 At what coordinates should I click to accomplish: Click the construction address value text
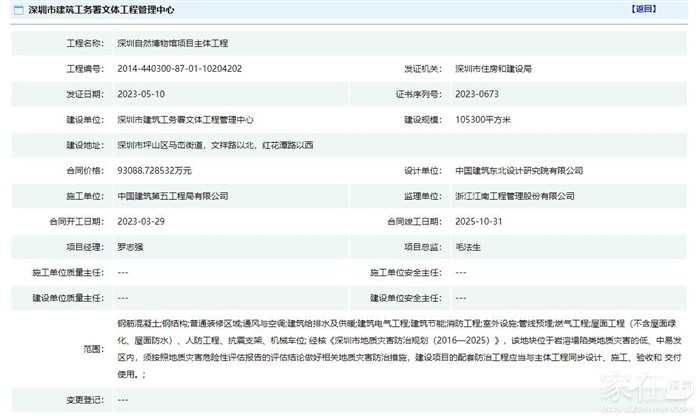point(214,145)
